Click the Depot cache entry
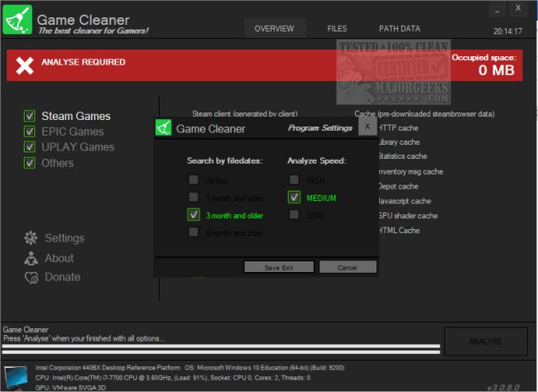 398,187
